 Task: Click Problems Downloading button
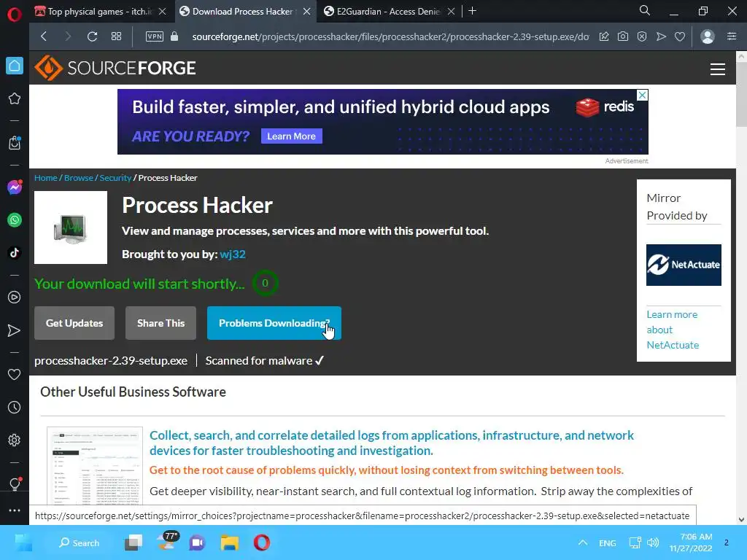click(x=274, y=323)
